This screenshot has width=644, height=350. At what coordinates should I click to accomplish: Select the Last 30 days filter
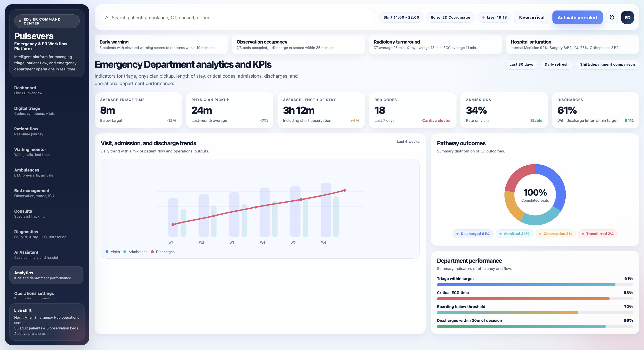tap(521, 64)
